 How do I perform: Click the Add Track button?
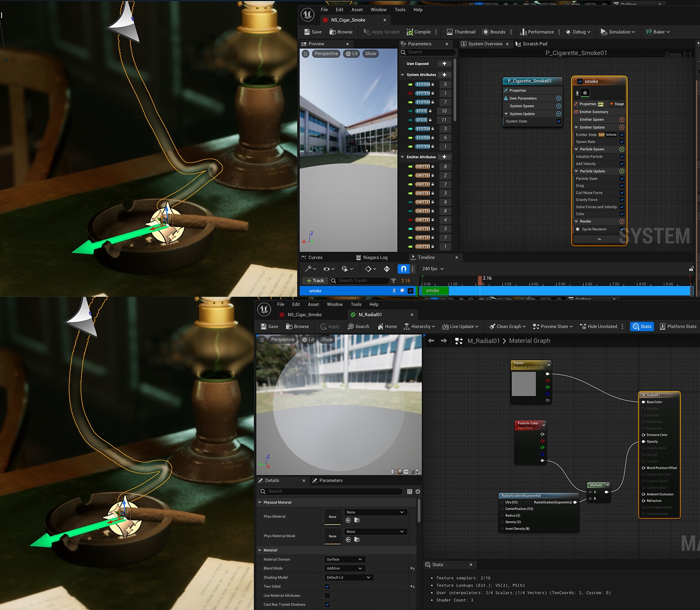(x=315, y=281)
